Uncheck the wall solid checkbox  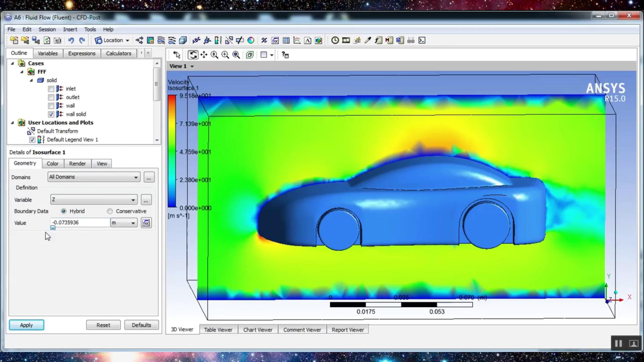click(51, 114)
